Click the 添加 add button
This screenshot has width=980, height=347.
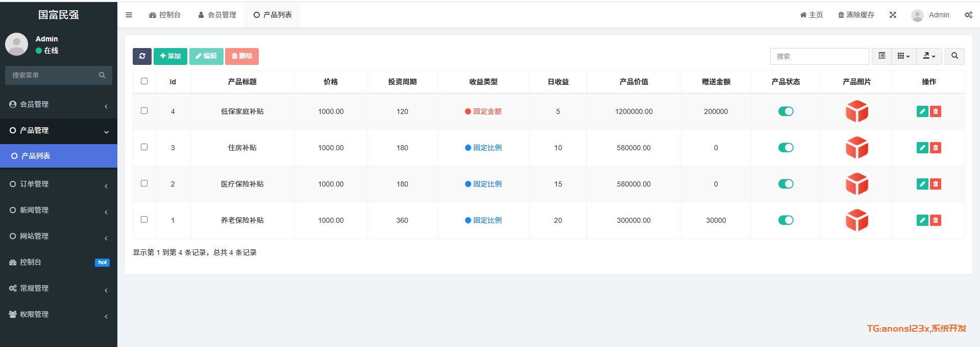click(x=170, y=56)
